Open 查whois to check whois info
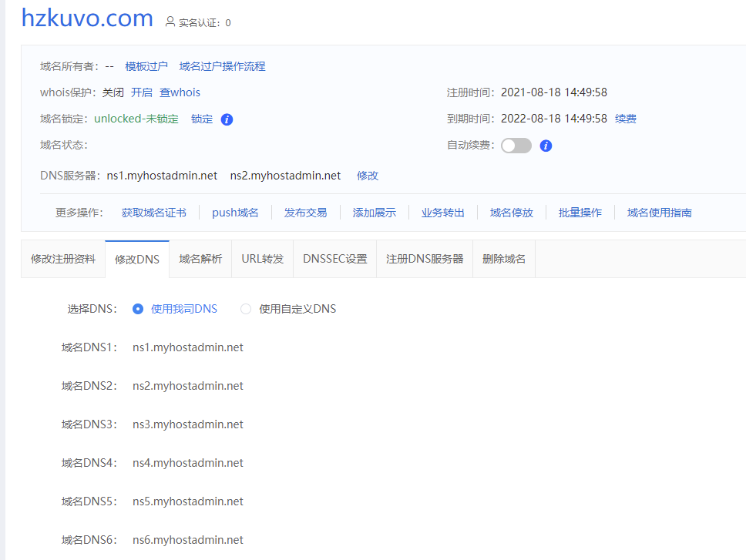746x560 pixels. coord(180,92)
